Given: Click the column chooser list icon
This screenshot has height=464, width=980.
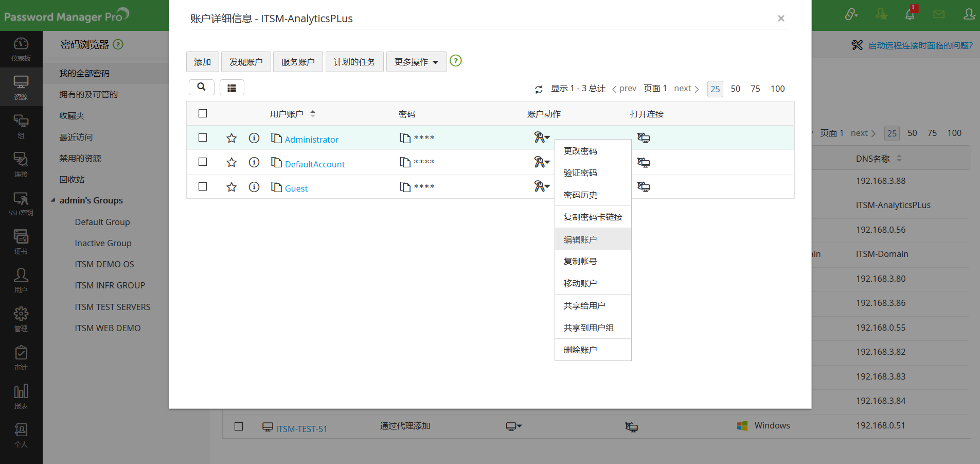Looking at the screenshot, I should pos(232,88).
